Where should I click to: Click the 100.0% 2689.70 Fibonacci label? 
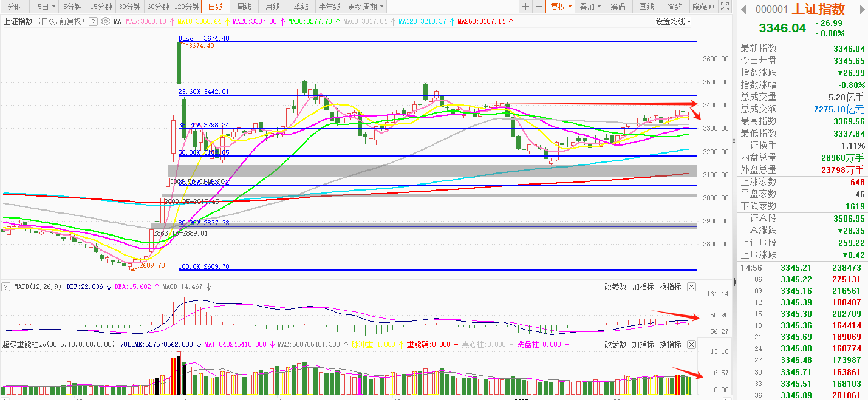(x=203, y=266)
